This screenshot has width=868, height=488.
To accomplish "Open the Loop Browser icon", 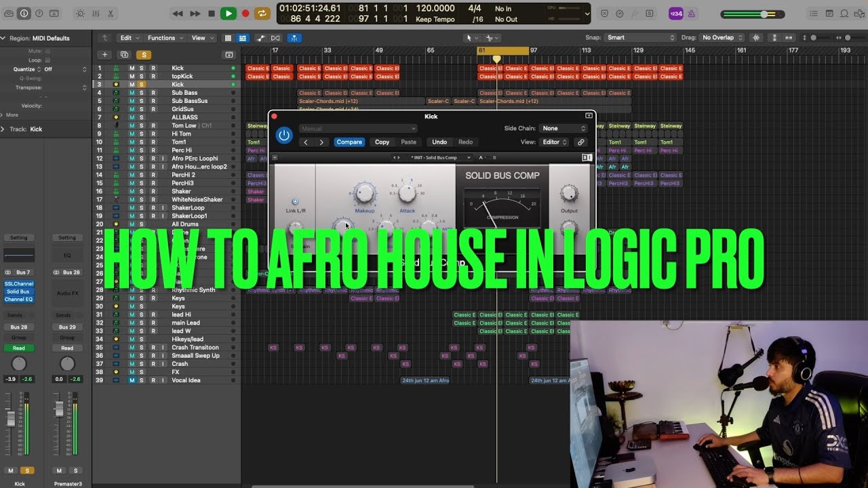I will (844, 14).
